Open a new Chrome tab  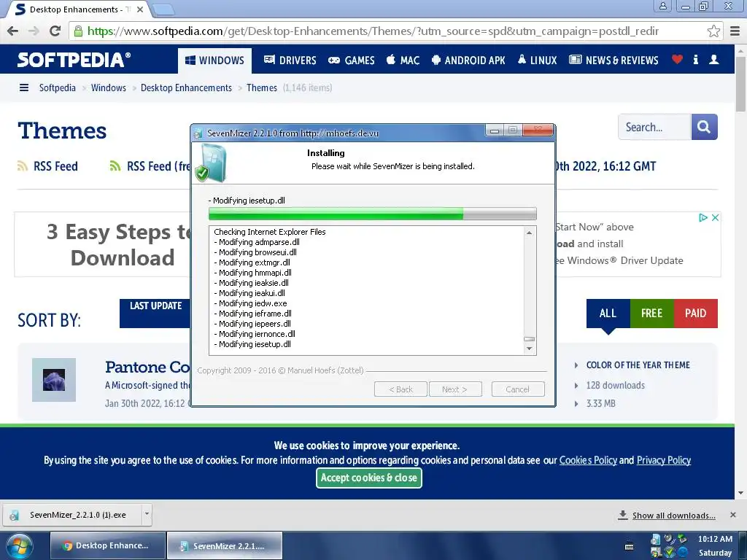(164, 9)
